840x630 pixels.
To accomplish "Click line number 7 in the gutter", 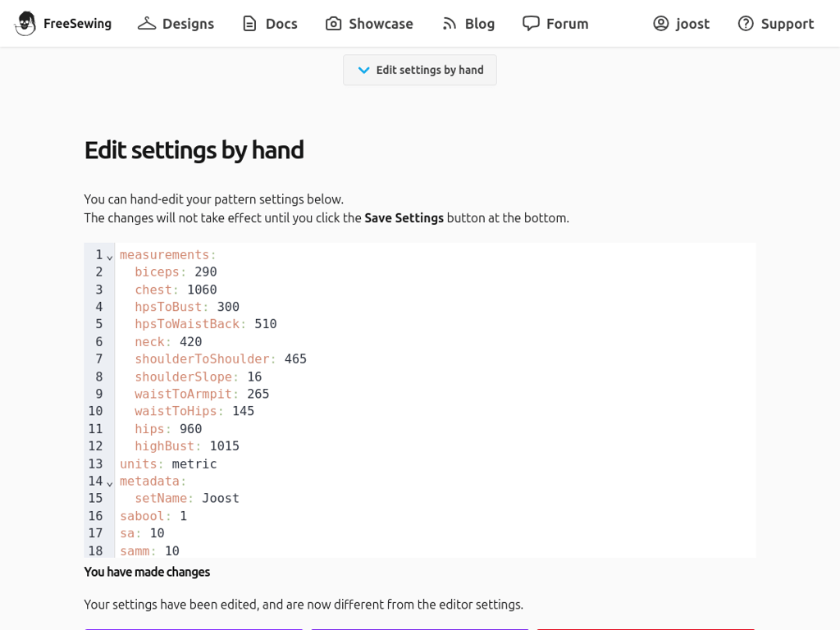I will [x=98, y=359].
